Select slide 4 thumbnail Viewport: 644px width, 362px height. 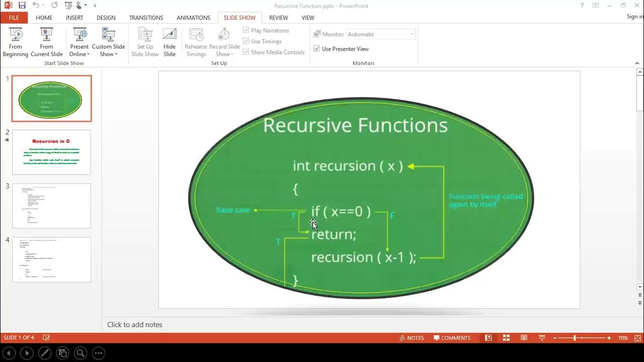point(51,259)
